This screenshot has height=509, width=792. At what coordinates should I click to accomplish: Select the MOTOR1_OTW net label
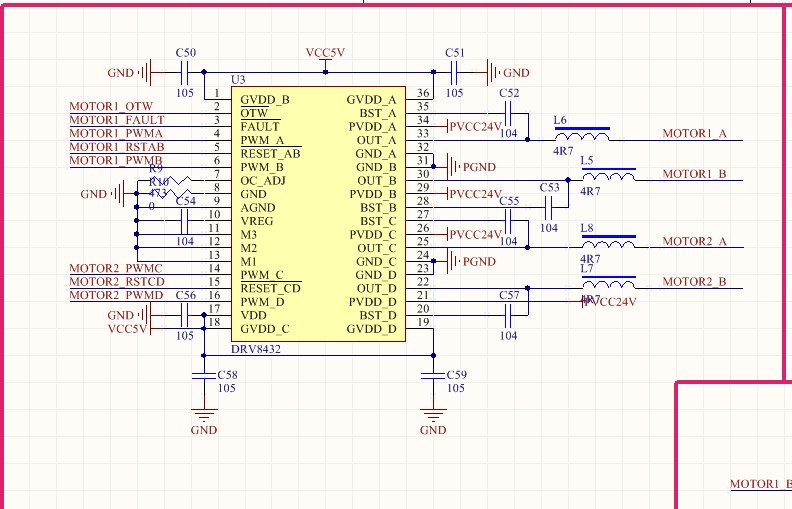pyautogui.click(x=111, y=107)
